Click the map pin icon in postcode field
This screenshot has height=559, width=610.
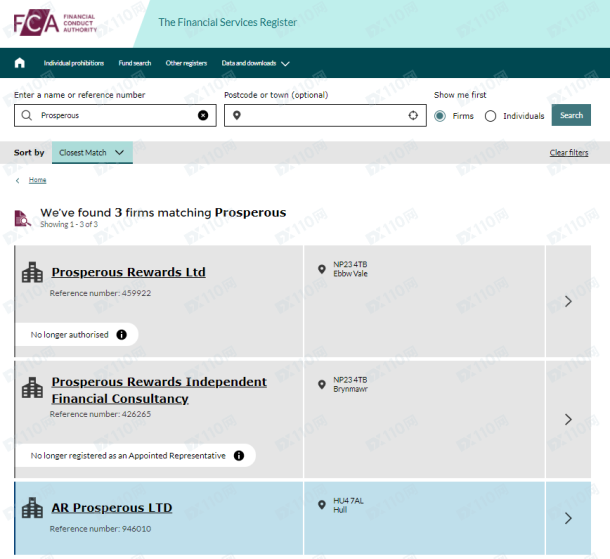[237, 115]
